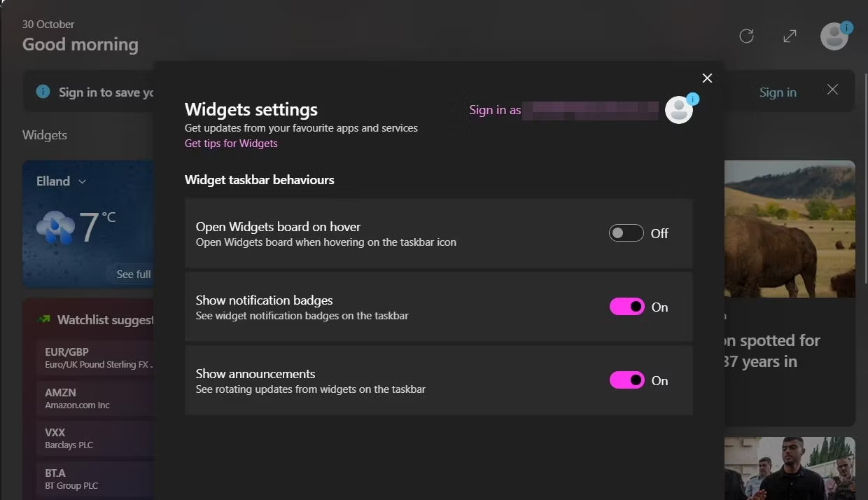
Task: Expand the Elland location dropdown
Action: coord(82,181)
